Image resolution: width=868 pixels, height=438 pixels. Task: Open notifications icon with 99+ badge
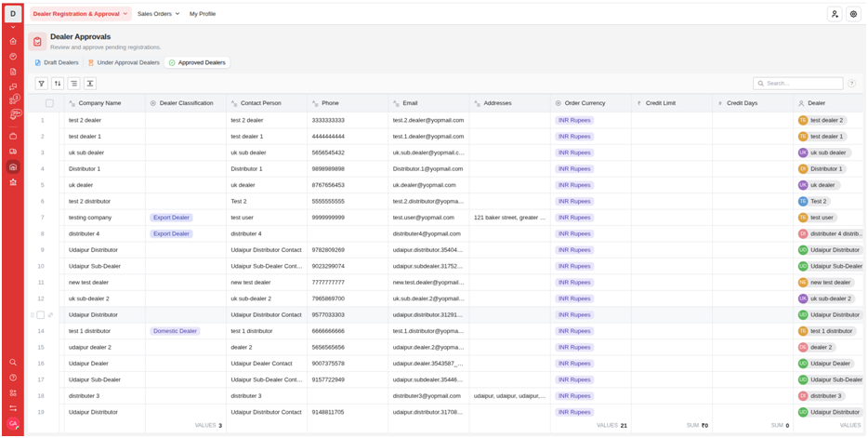pos(14,114)
